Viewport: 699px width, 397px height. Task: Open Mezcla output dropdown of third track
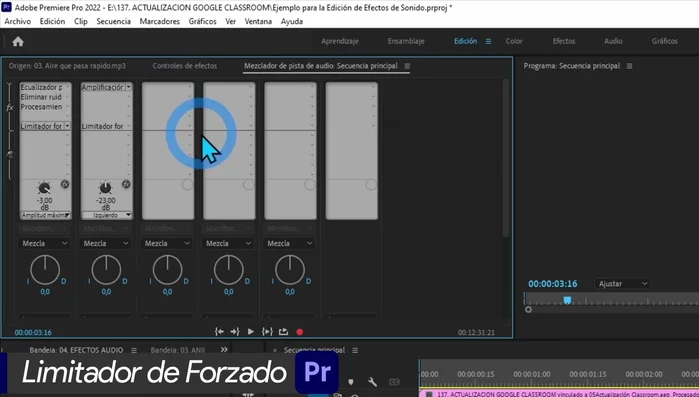pyautogui.click(x=166, y=243)
